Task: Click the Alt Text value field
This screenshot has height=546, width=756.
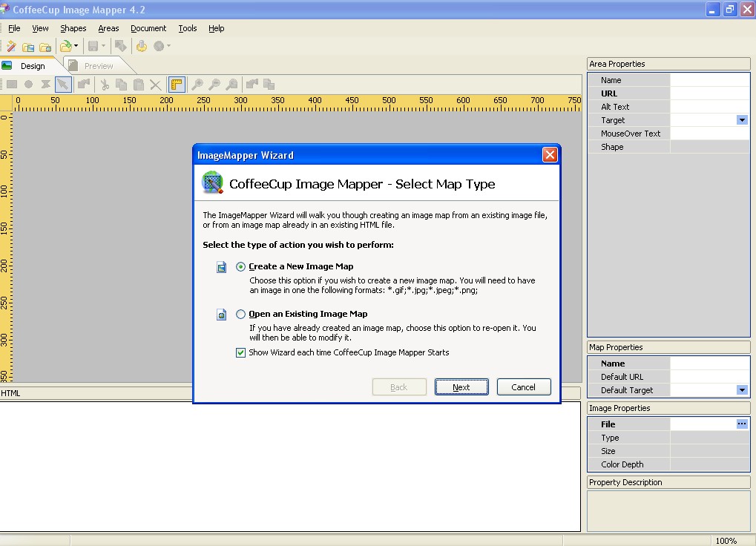Action: (710, 107)
